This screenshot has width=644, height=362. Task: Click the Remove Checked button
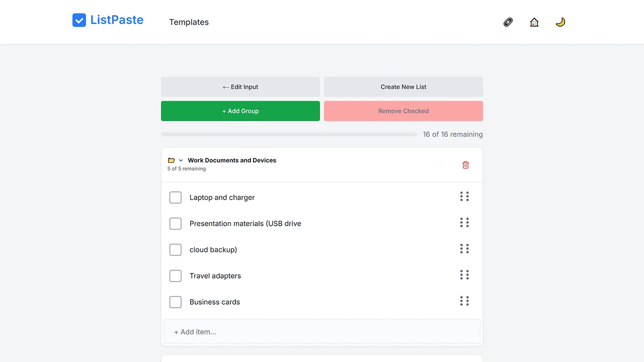click(404, 111)
